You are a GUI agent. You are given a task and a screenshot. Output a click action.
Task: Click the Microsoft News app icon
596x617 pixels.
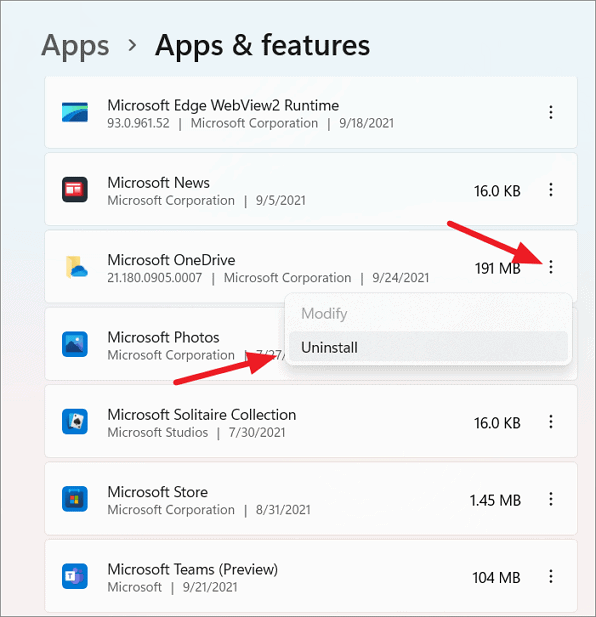[75, 190]
